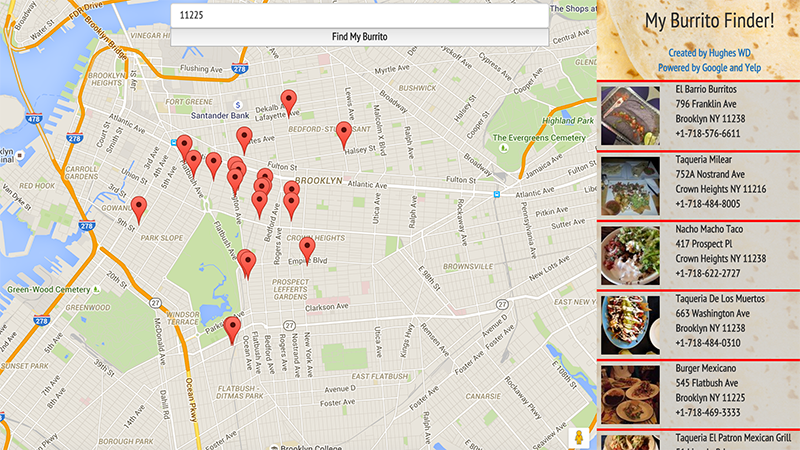
Task: Open Taqueria Milear photo thumbnail
Action: point(630,186)
